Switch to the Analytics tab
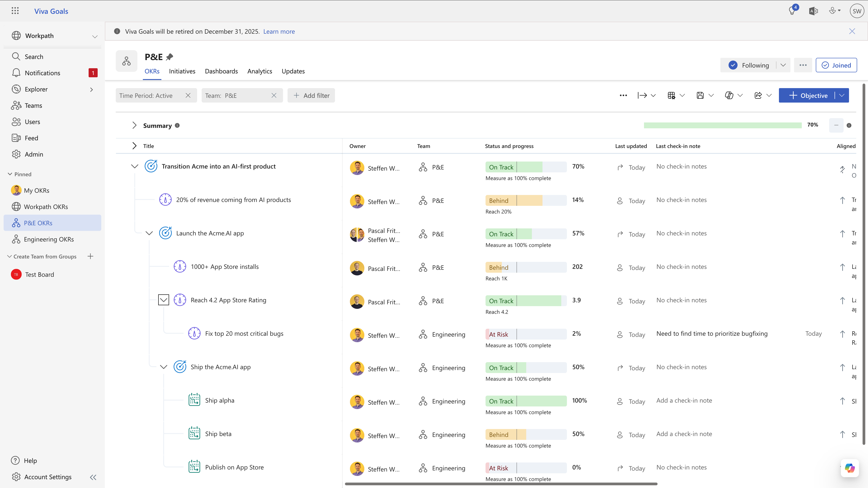The width and height of the screenshot is (868, 488). 259,71
